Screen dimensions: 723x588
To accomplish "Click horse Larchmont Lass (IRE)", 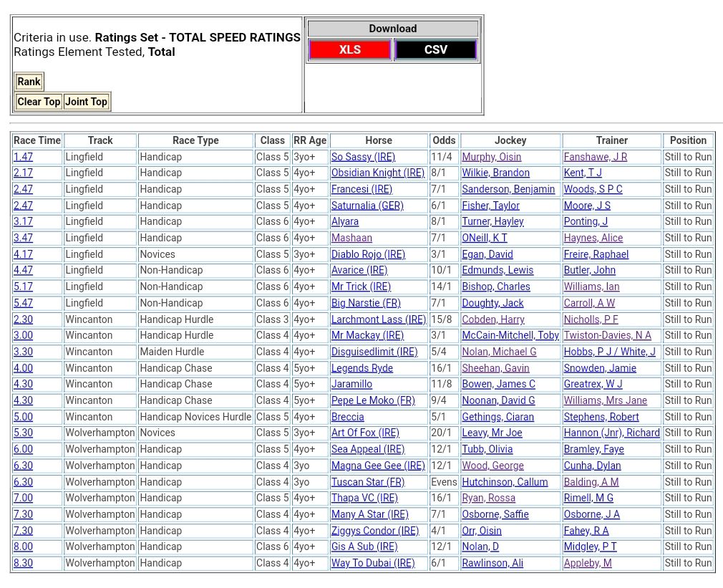I will pyautogui.click(x=378, y=319).
